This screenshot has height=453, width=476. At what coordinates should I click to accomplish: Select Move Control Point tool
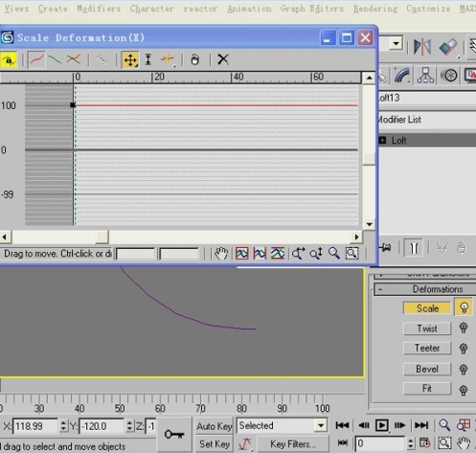[130, 59]
